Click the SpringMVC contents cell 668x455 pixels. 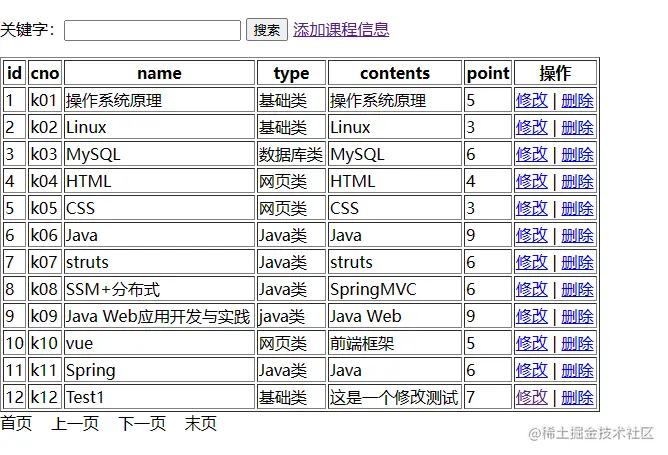pyautogui.click(x=395, y=289)
